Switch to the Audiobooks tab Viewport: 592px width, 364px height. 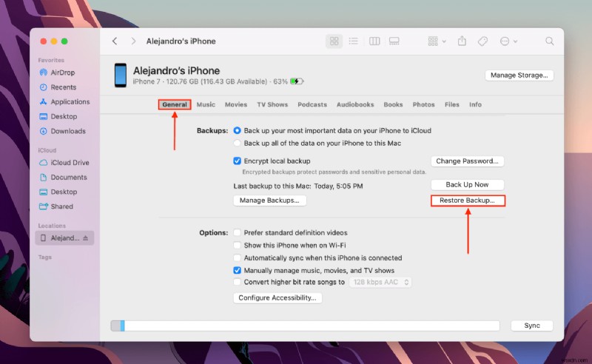coord(355,104)
